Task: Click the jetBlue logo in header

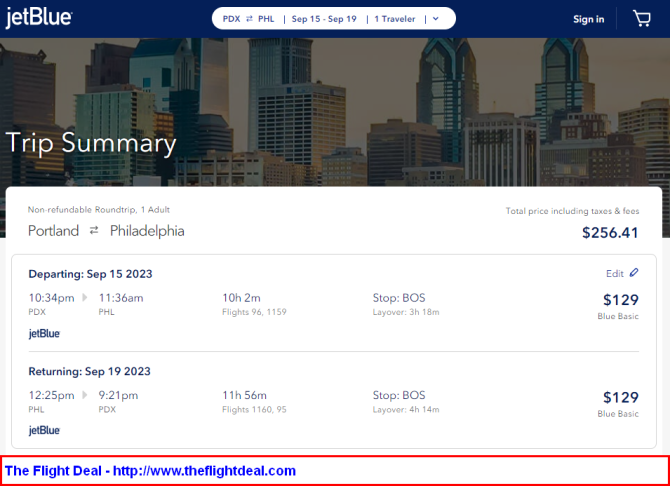Action: pos(39,18)
